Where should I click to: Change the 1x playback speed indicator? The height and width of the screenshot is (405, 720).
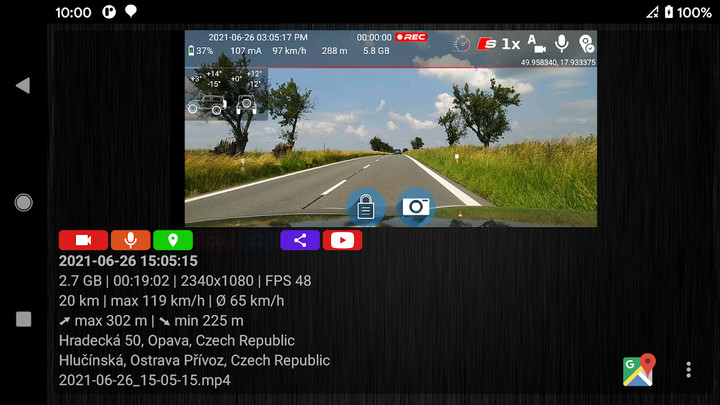pos(510,44)
